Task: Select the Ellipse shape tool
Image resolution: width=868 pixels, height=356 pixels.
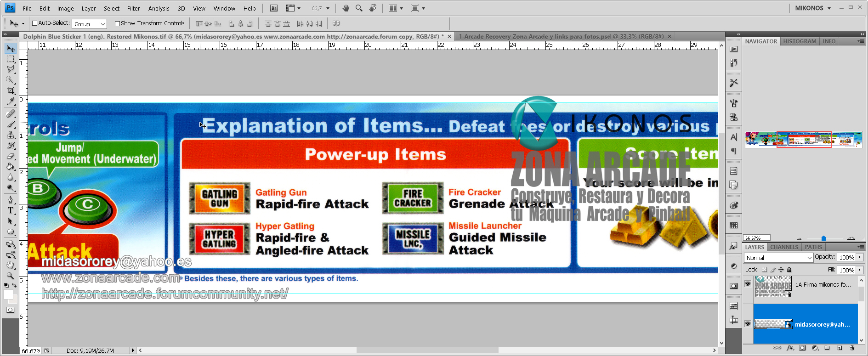Action: 11,232
